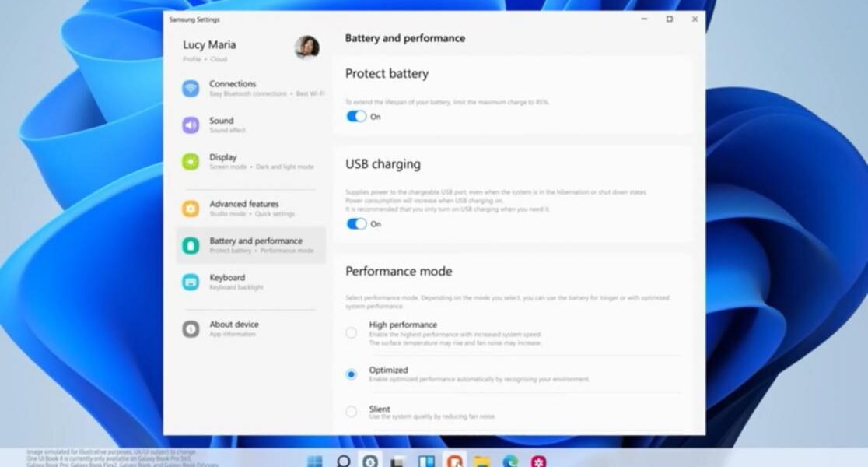Launch Microsoft Edge from taskbar
868x467 pixels.
tap(510, 462)
